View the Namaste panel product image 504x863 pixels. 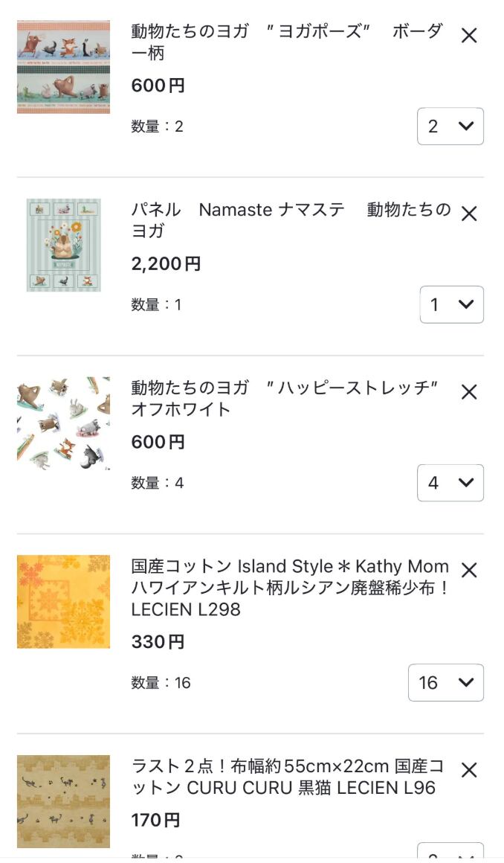tap(63, 245)
